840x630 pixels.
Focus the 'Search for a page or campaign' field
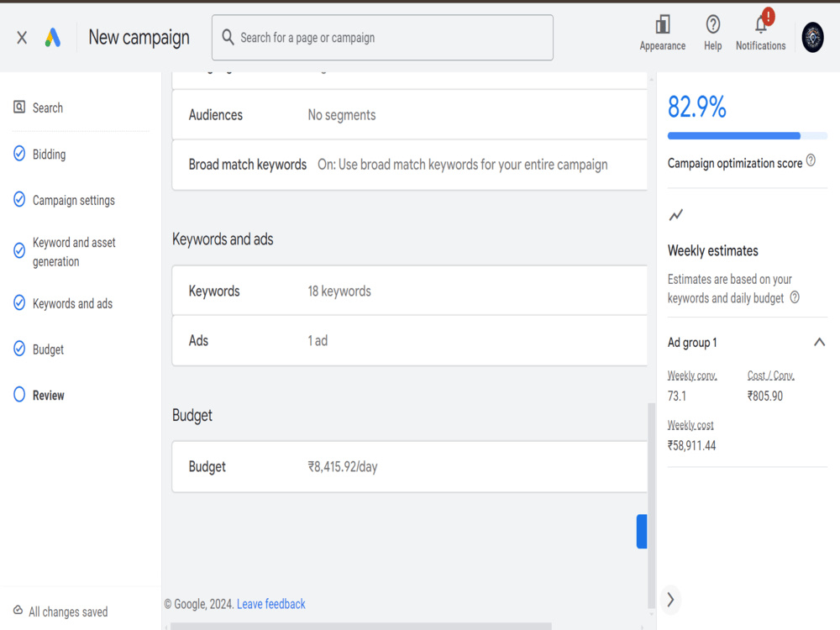tap(382, 38)
